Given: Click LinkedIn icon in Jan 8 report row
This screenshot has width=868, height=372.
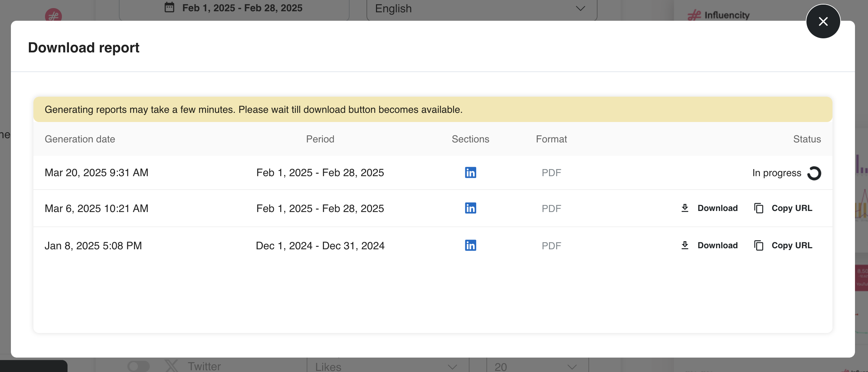Looking at the screenshot, I should tap(470, 245).
